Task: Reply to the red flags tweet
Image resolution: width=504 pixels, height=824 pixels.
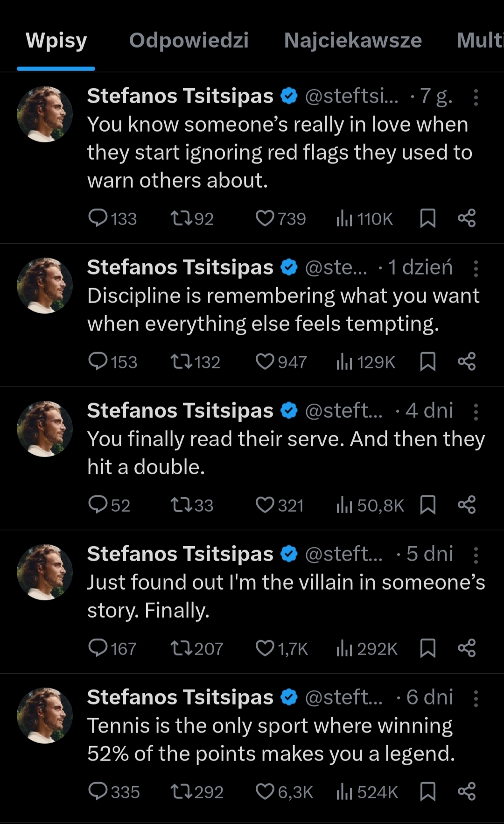Action: (x=98, y=218)
